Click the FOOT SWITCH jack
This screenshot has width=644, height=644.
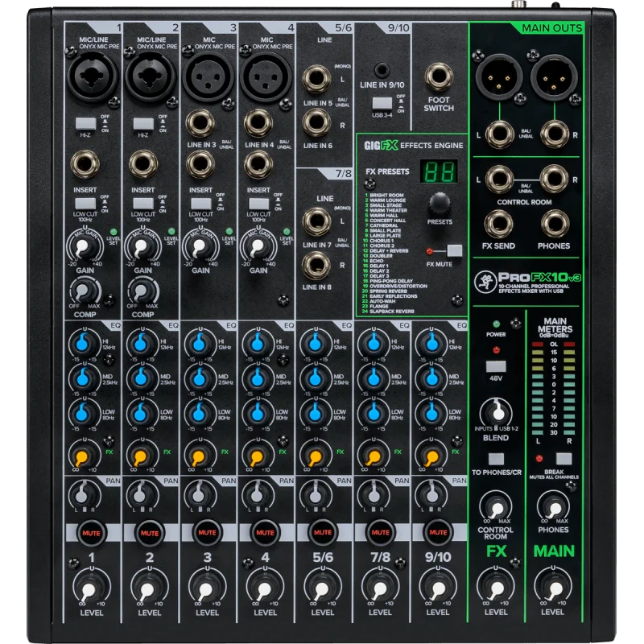point(439,76)
